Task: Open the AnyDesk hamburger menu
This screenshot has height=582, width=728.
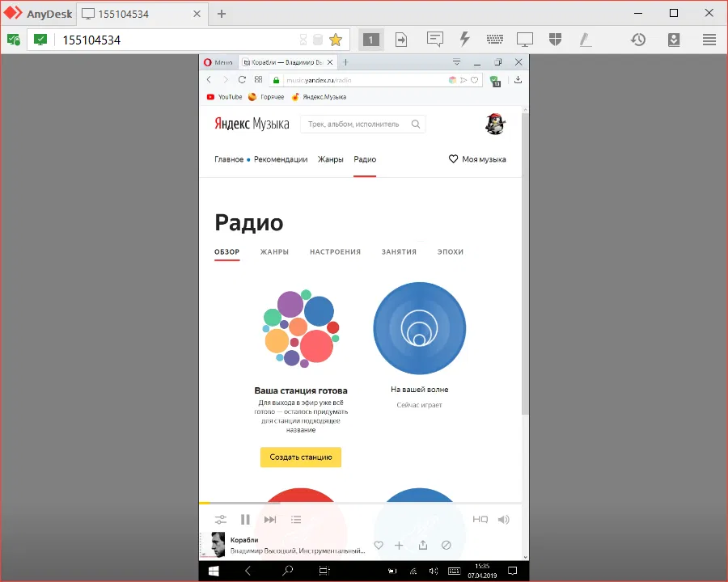Action: [x=709, y=40]
